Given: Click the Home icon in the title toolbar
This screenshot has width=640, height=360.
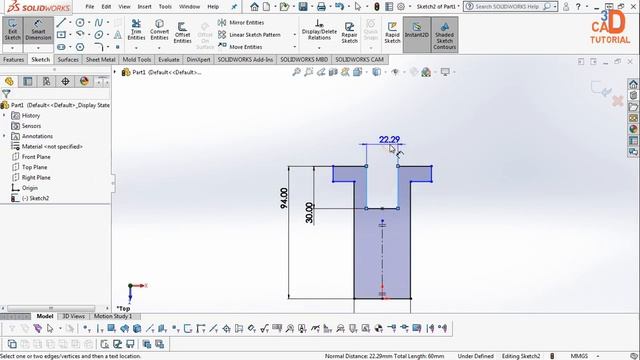Looking at the screenshot, I should click(254, 7).
